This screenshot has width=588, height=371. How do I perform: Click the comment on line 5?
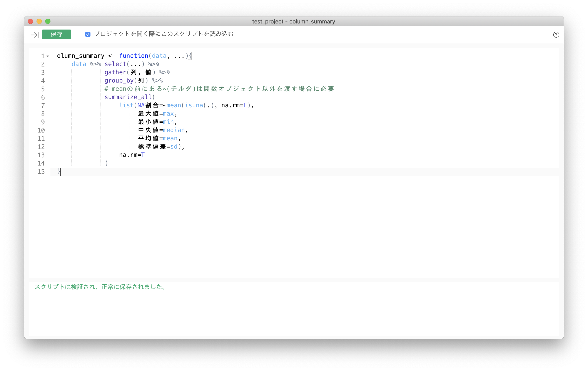click(x=219, y=89)
